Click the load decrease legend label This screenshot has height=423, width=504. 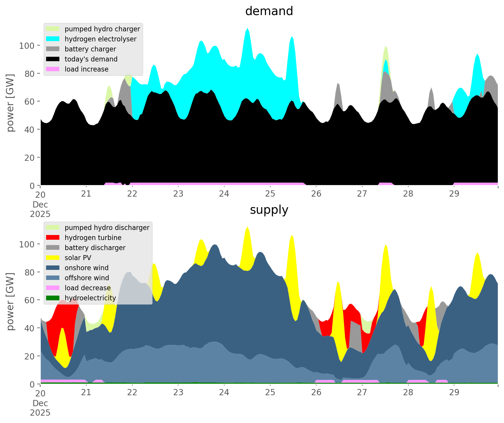point(87,288)
